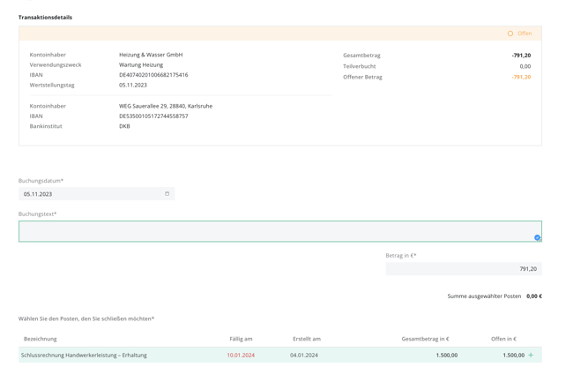
Task: Click the Offen status circle icon
Action: tap(510, 34)
